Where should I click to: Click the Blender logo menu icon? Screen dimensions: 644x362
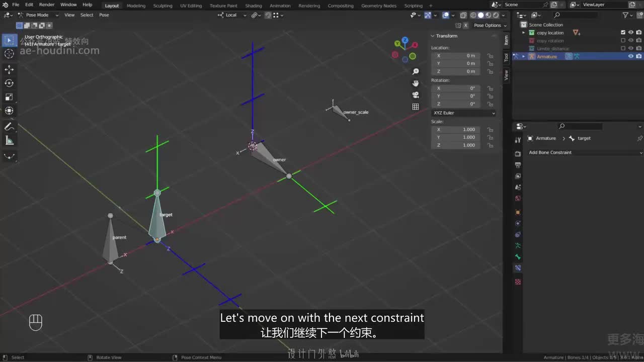pos(5,5)
